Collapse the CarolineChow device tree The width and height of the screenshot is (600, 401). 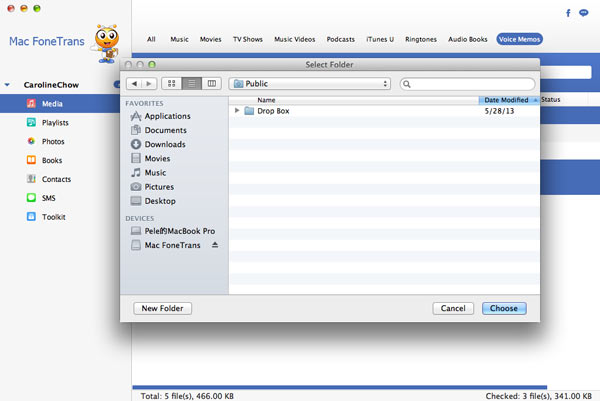pos(7,85)
